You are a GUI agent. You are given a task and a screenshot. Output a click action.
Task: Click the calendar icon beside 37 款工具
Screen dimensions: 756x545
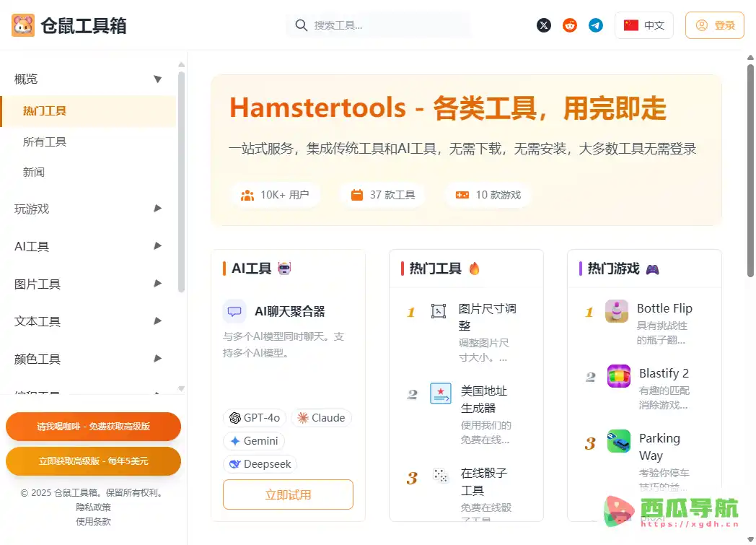coord(357,195)
